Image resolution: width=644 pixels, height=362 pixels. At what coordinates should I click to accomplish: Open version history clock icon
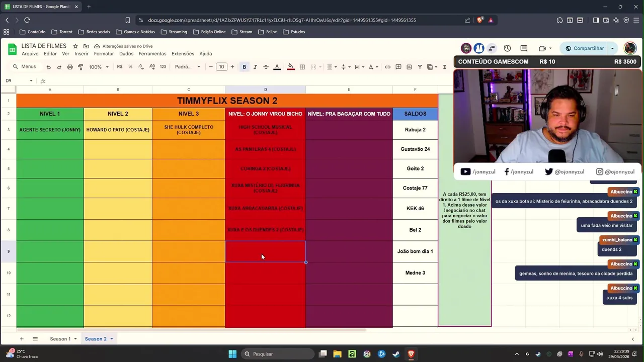tap(507, 48)
